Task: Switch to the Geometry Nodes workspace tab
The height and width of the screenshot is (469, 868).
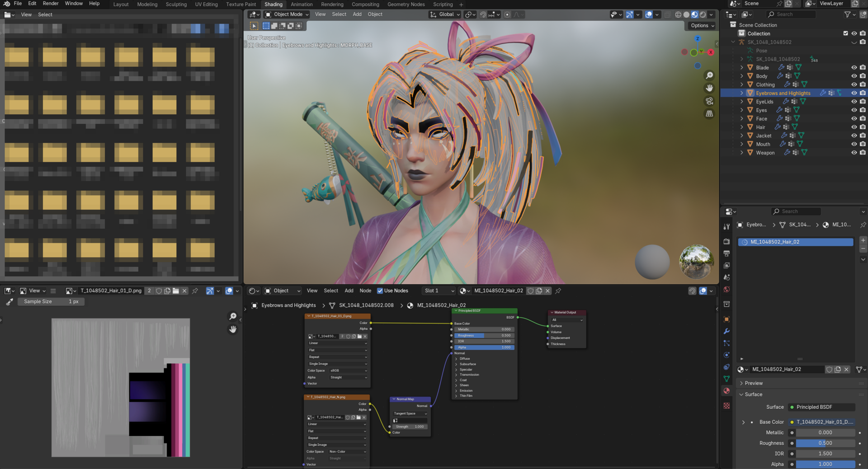Action: (406, 5)
